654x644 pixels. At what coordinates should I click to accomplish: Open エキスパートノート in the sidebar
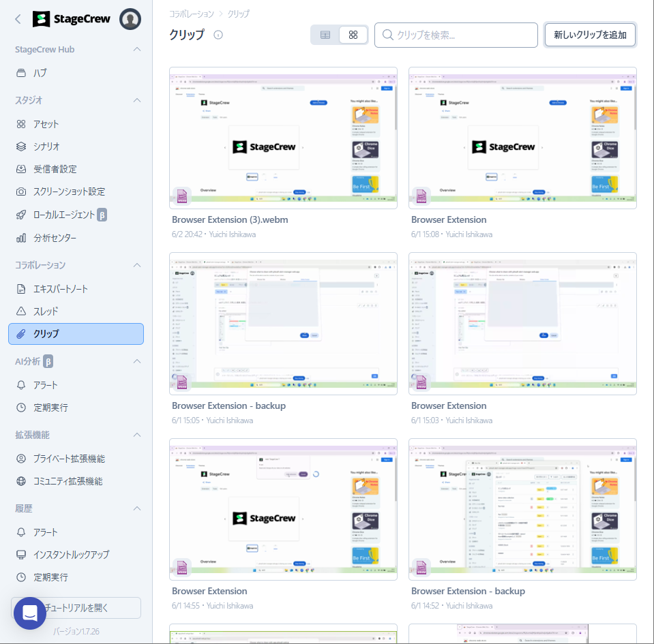61,289
